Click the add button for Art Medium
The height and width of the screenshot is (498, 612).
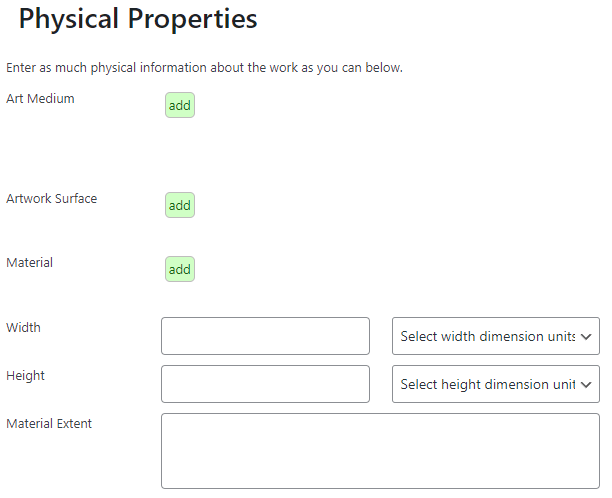coord(180,105)
